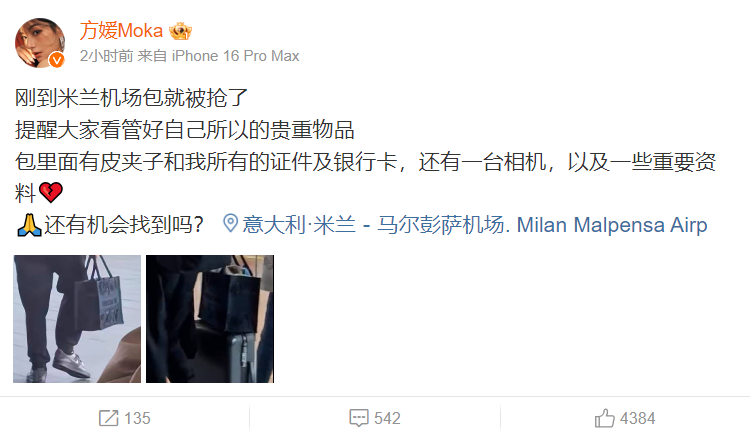Click comment count 542
This screenshot has width=750, height=439.
387,418
